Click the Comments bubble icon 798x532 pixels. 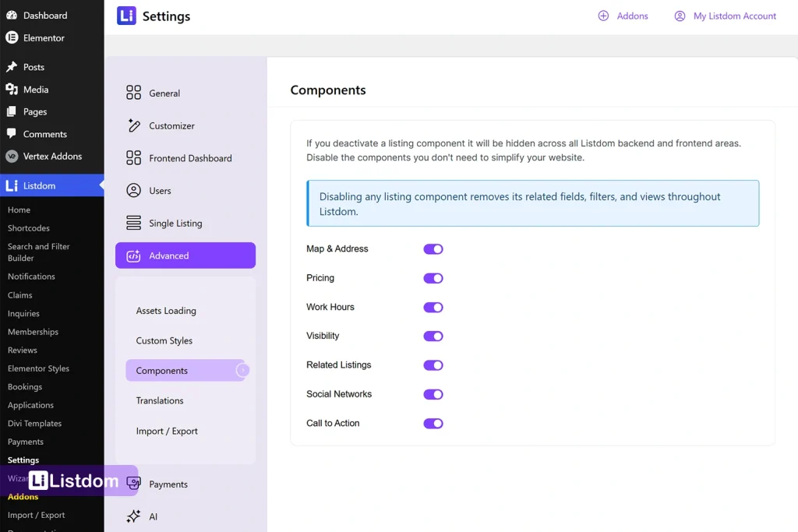pos(12,133)
